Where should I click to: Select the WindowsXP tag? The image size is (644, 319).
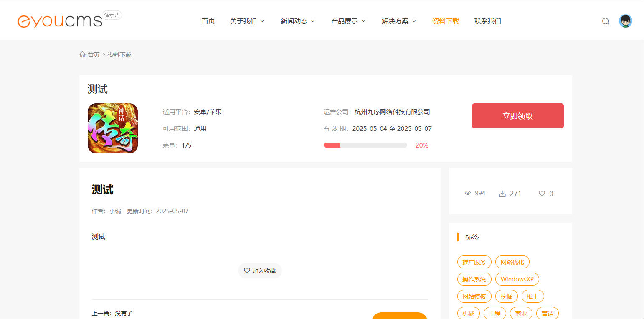tap(517, 279)
